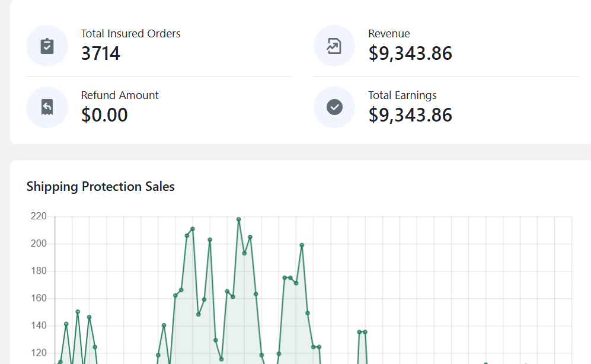This screenshot has width=591, height=364.
Task: Select the Total Insured Orders label
Action: [130, 34]
